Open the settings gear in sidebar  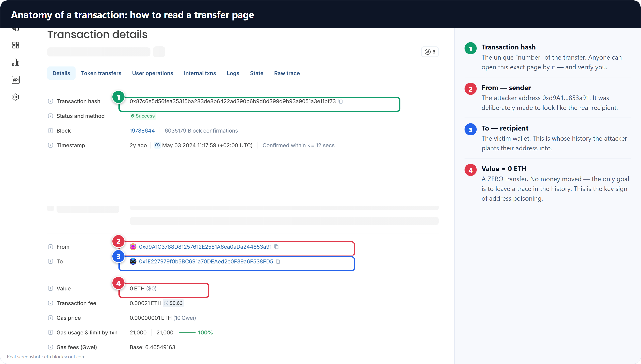tap(16, 97)
